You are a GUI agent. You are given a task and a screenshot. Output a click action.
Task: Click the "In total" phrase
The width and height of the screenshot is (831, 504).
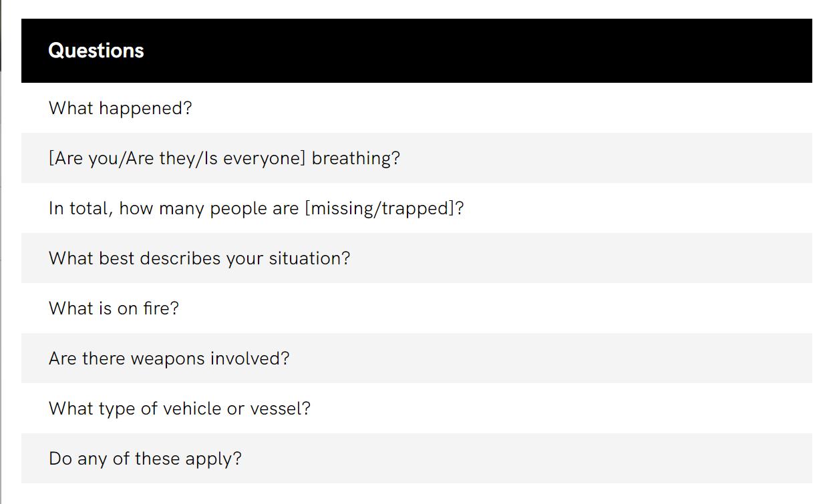point(79,208)
